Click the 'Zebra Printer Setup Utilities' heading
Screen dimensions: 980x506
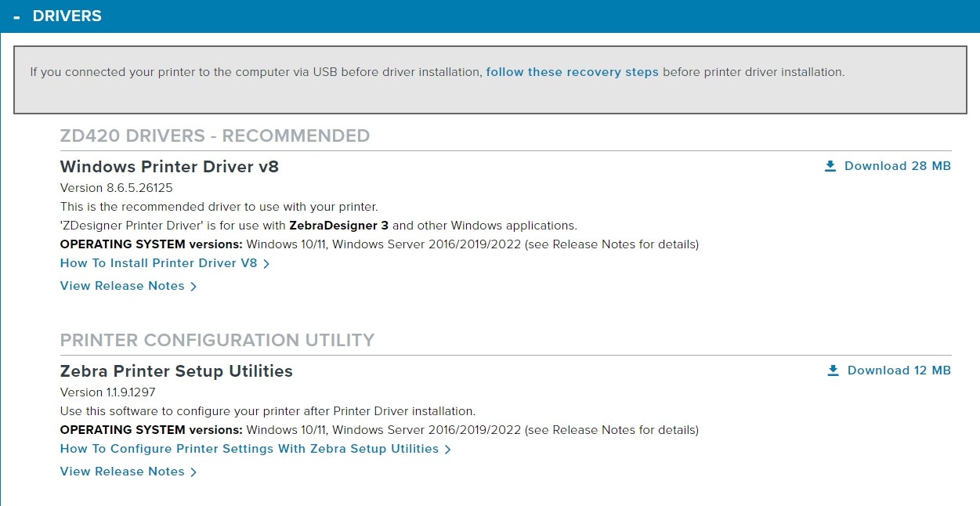176,370
